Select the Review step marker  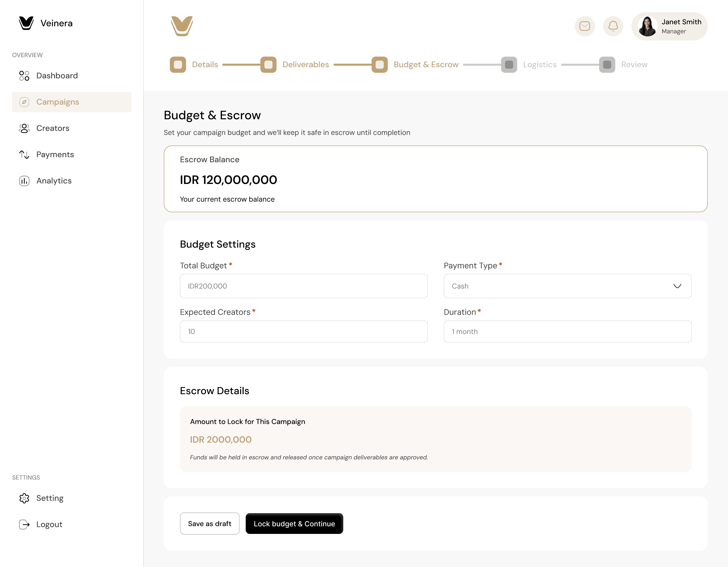pyautogui.click(x=607, y=65)
